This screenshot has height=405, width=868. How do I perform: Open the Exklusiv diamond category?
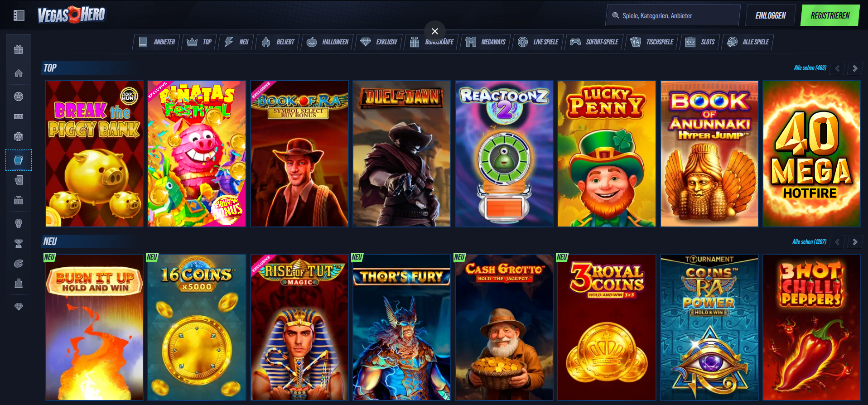[x=378, y=42]
